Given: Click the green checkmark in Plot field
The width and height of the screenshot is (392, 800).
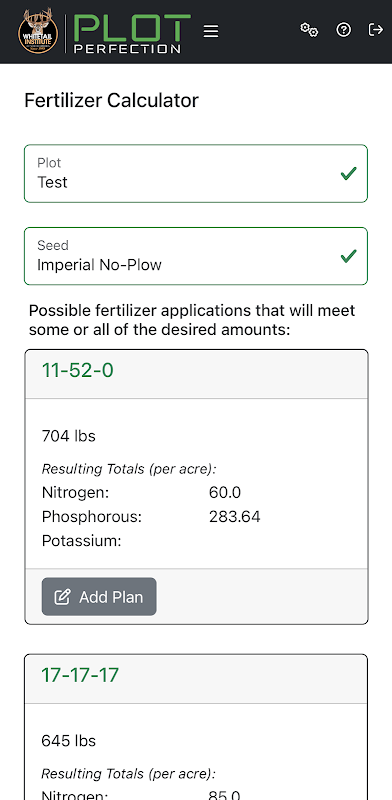Looking at the screenshot, I should pyautogui.click(x=349, y=174).
